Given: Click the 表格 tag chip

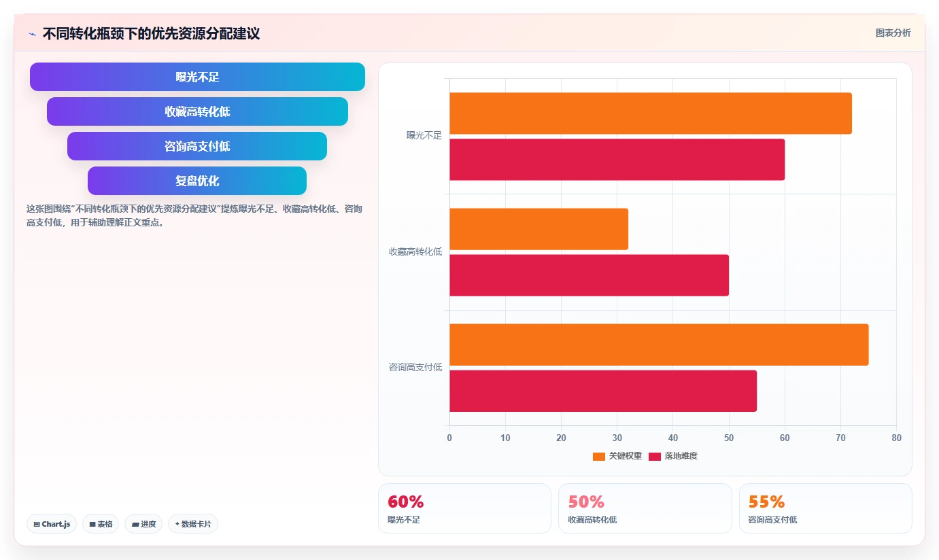Looking at the screenshot, I should [x=101, y=524].
